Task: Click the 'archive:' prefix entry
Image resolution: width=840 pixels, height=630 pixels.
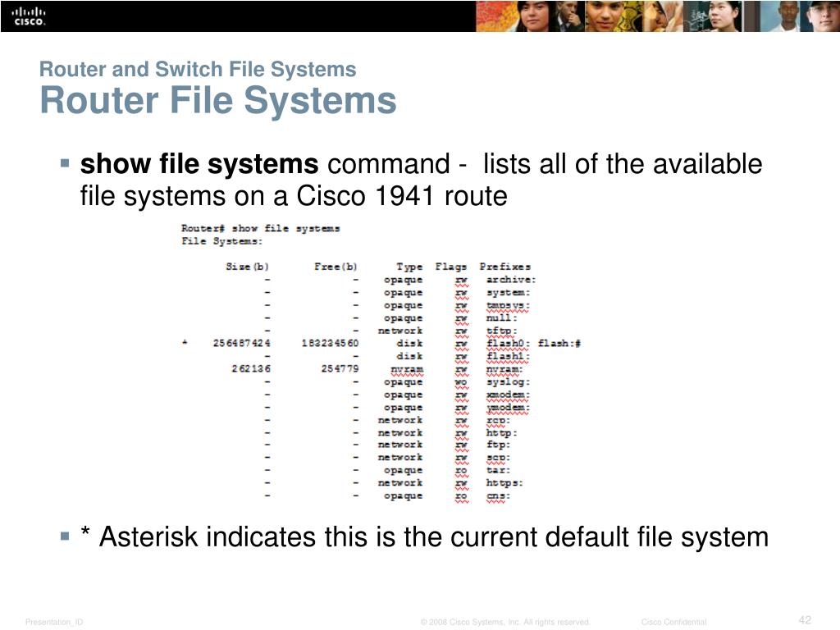Action: [x=510, y=279]
